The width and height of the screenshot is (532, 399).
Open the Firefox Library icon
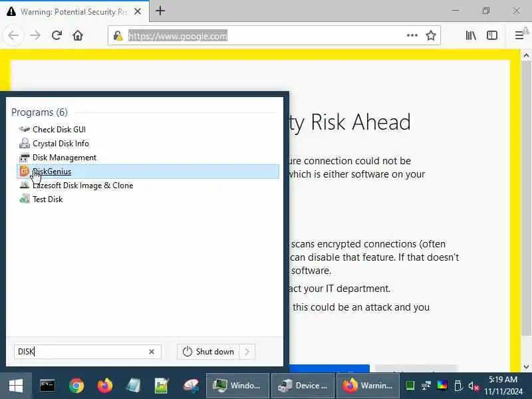pyautogui.click(x=471, y=35)
